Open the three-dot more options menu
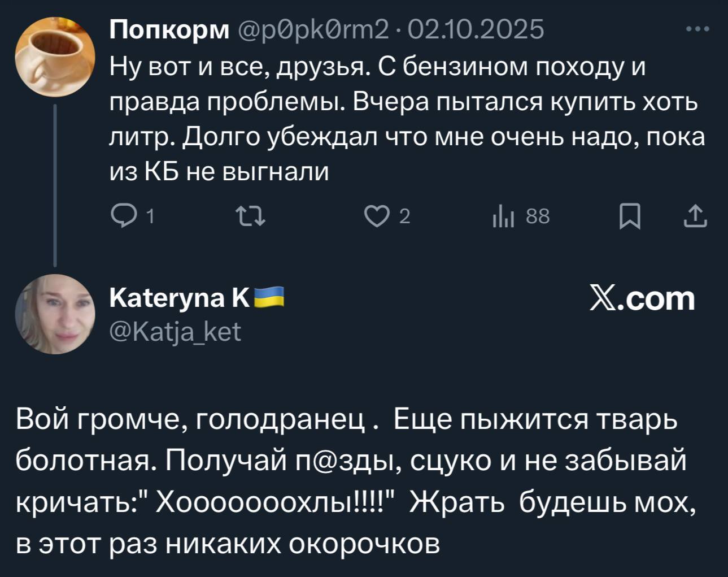 click(698, 29)
